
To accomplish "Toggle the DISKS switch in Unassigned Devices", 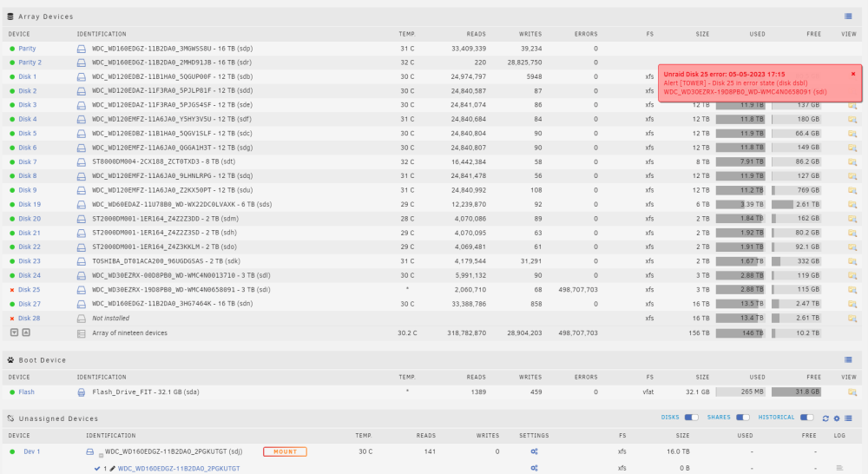I will 692,418.
